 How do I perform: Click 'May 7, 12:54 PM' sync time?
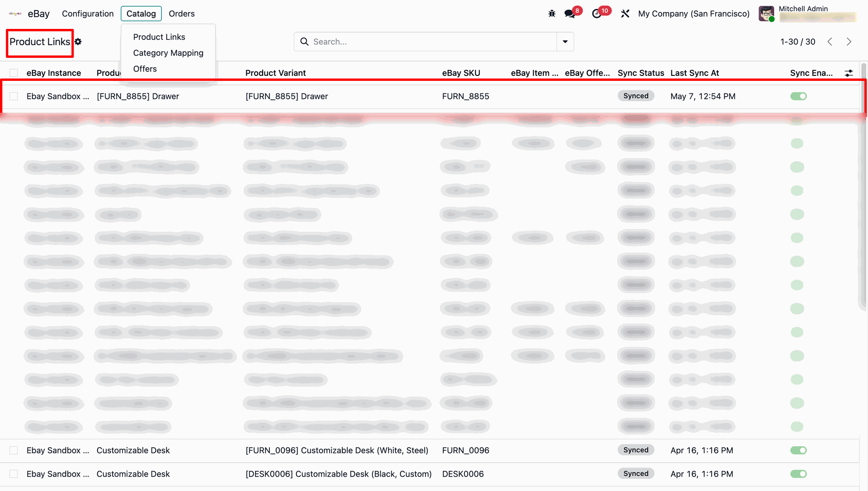pyautogui.click(x=703, y=96)
